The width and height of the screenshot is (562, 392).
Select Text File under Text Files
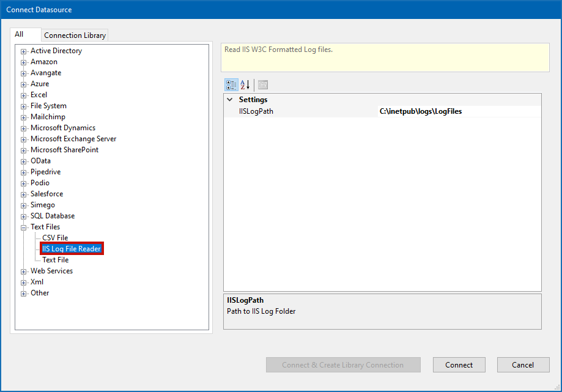pyautogui.click(x=55, y=260)
